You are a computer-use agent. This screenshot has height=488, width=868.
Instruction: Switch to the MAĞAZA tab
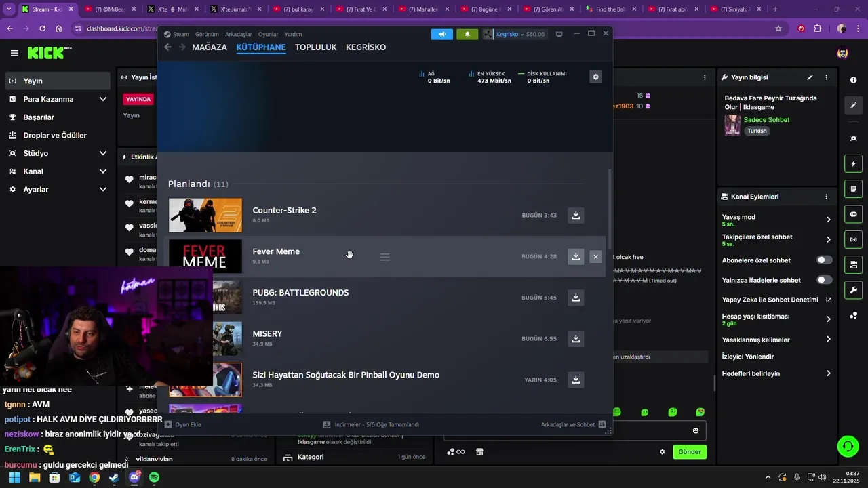pyautogui.click(x=210, y=47)
